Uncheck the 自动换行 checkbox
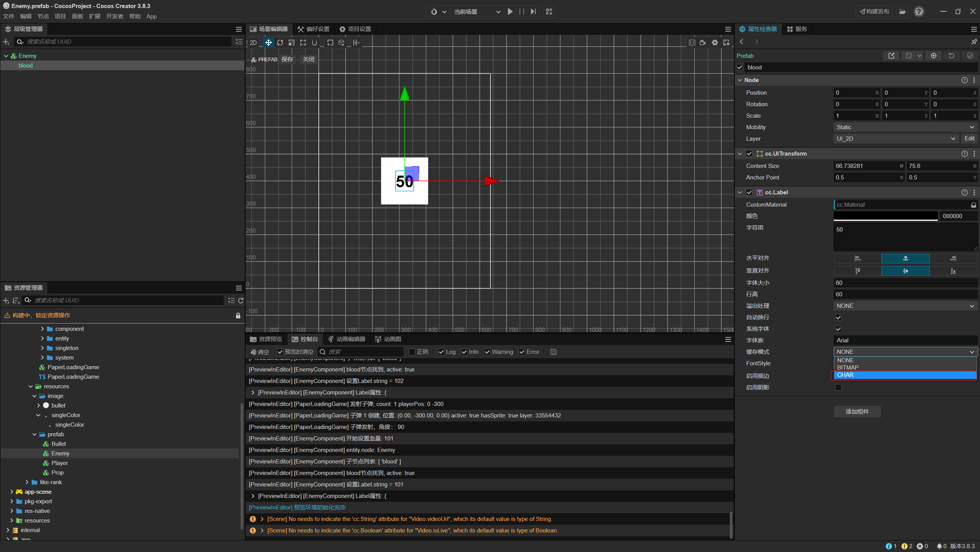This screenshot has width=980, height=552. [838, 317]
